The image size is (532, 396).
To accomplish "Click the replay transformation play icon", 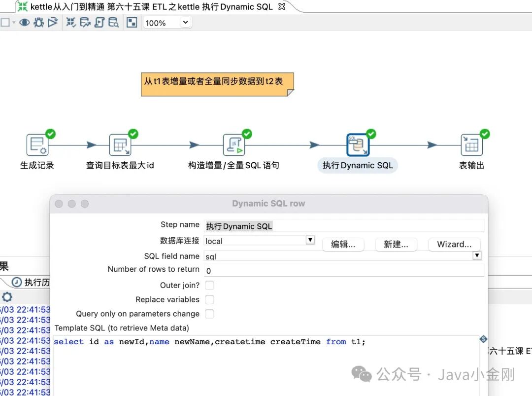I will click(x=54, y=22).
